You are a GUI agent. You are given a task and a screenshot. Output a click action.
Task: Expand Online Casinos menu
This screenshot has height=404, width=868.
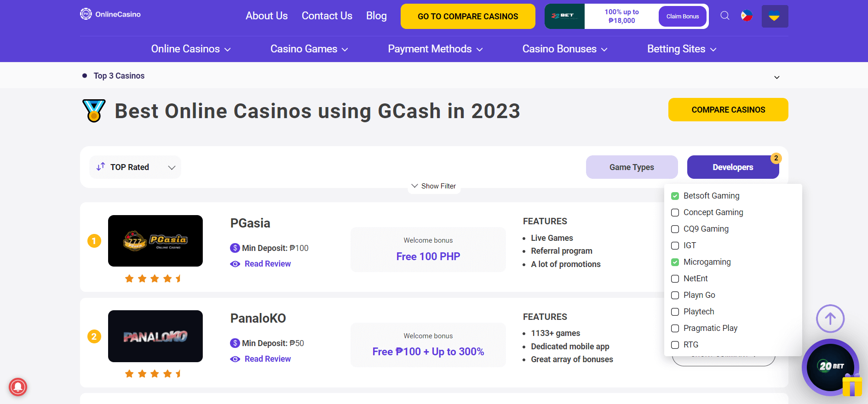tap(191, 49)
